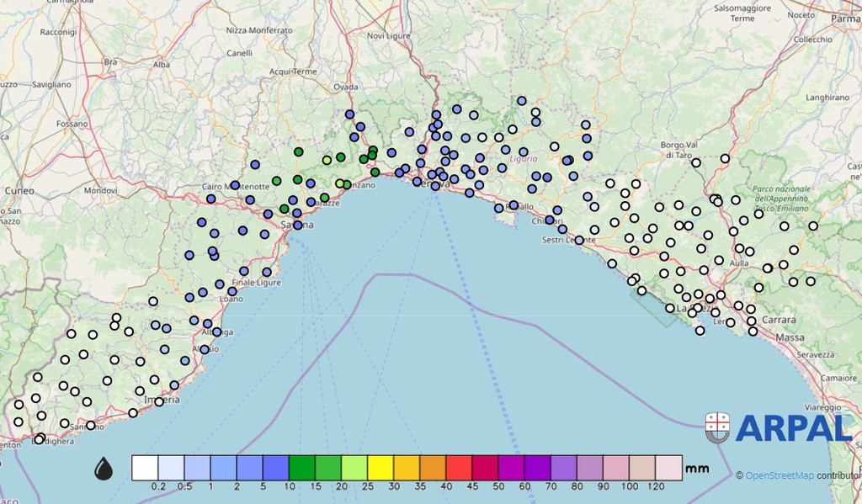This screenshot has width=862, height=504.
Task: Click the station marker on Savona
Action: (x=297, y=225)
